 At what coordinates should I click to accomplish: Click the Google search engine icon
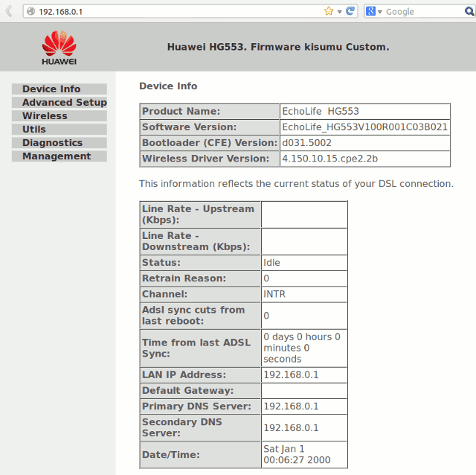tap(370, 12)
